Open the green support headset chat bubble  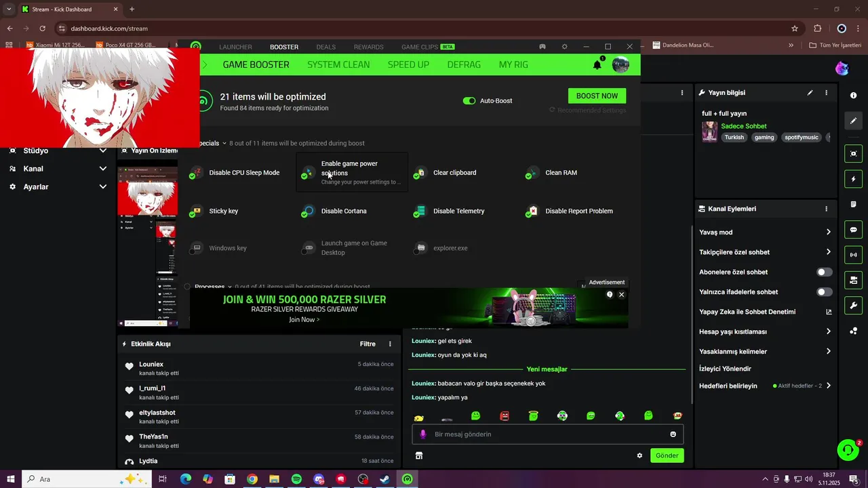pos(848,449)
